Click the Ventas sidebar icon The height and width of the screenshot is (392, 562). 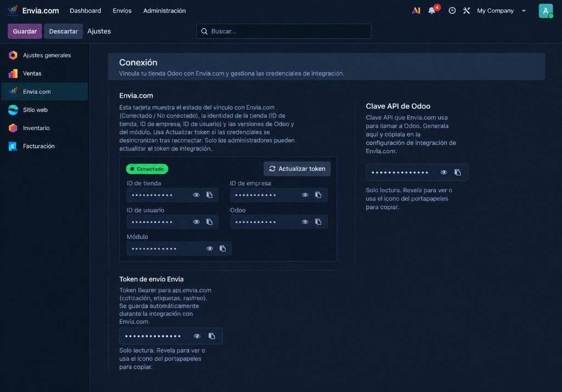[13, 74]
